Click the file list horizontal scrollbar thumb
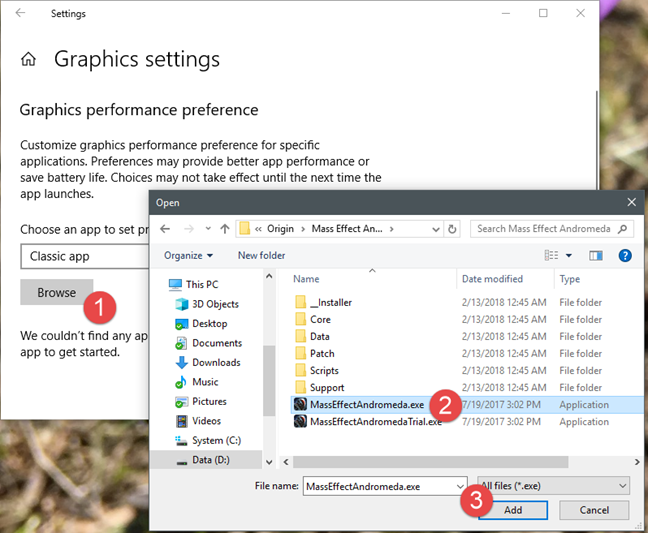The height and width of the screenshot is (533, 648). [430, 462]
